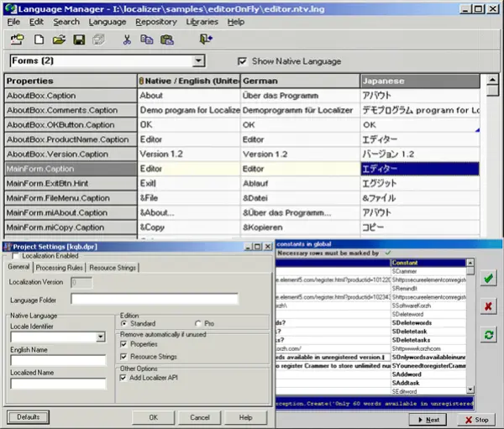The height and width of the screenshot is (429, 504).
Task: Select the Pro edition radio button
Action: pos(198,323)
